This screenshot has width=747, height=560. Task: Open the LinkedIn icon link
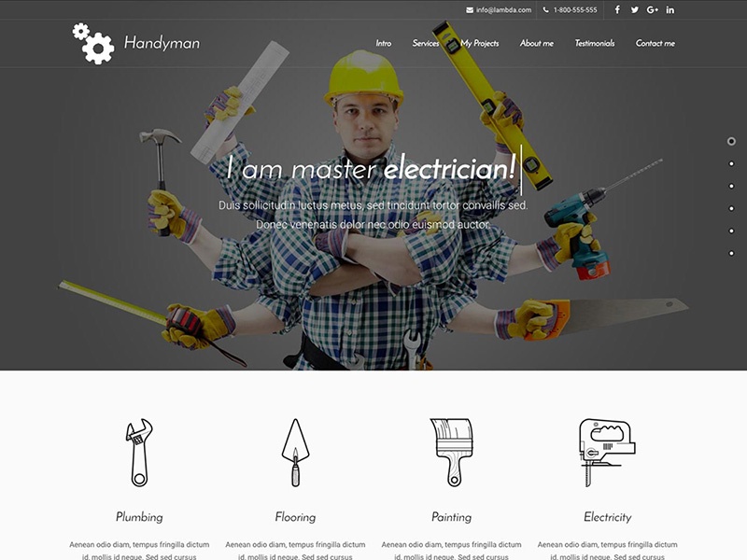click(x=670, y=10)
